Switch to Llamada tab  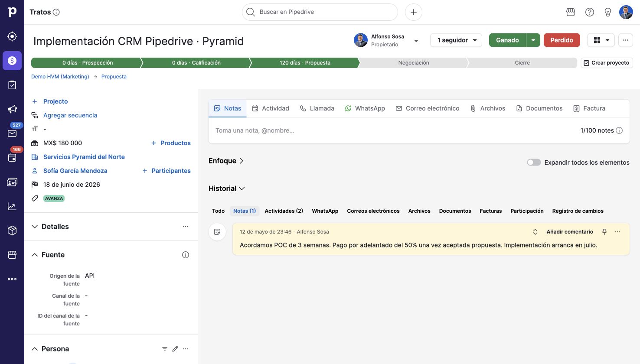(317, 108)
